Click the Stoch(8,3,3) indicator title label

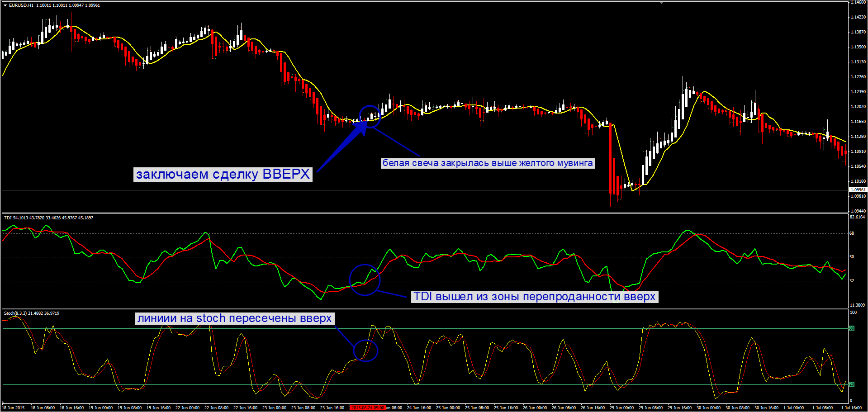pyautogui.click(x=32, y=313)
